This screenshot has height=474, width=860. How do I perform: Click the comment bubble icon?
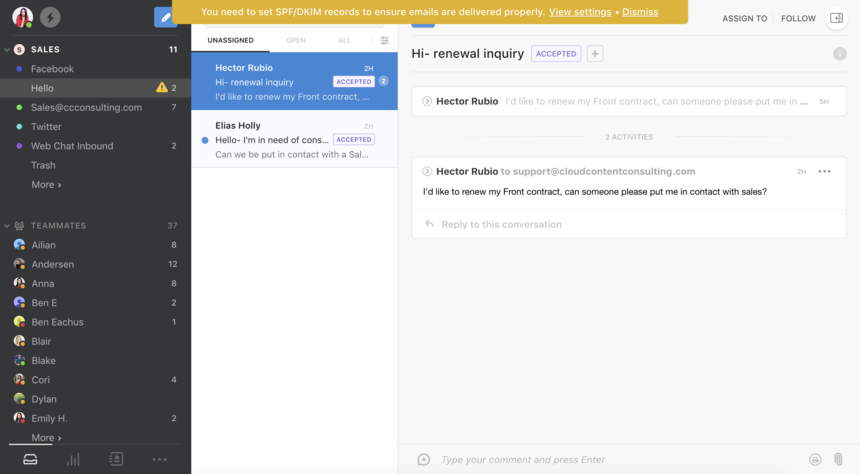pos(423,460)
